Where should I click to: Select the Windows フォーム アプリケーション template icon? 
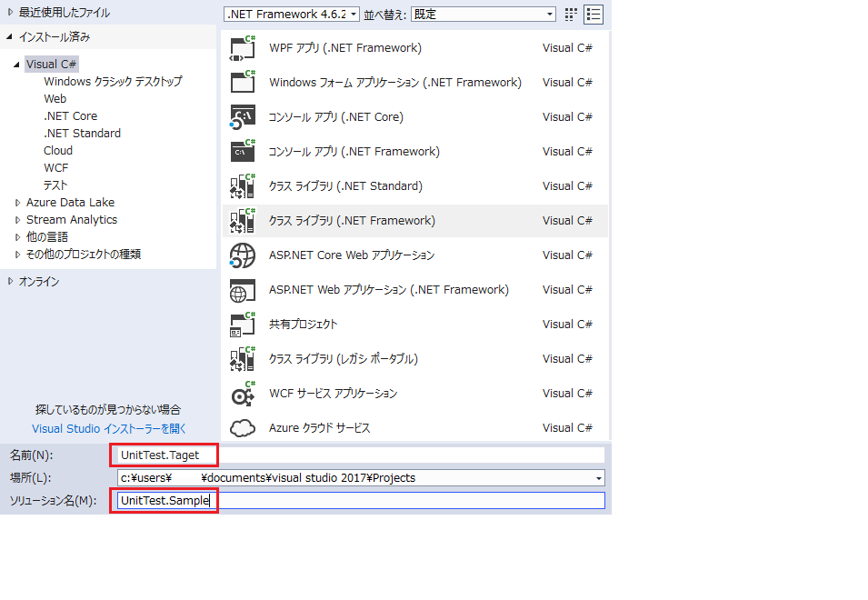(243, 83)
